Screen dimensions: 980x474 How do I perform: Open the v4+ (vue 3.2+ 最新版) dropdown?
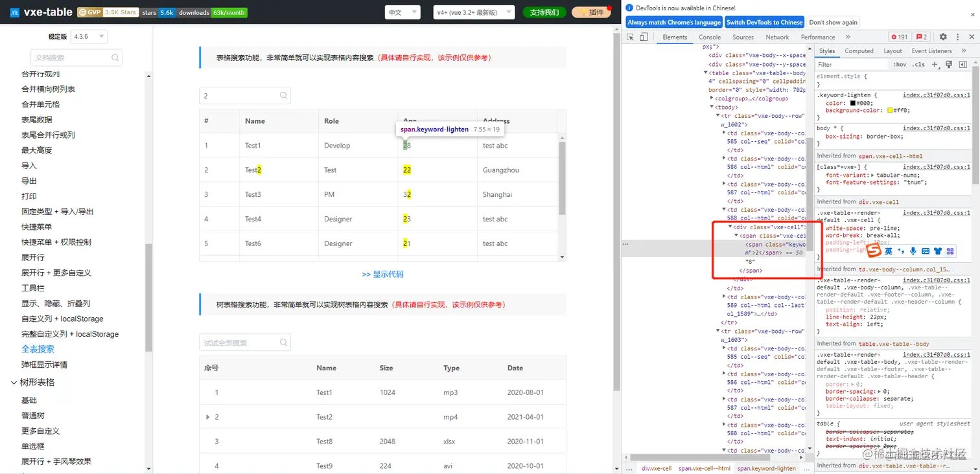pos(474,12)
